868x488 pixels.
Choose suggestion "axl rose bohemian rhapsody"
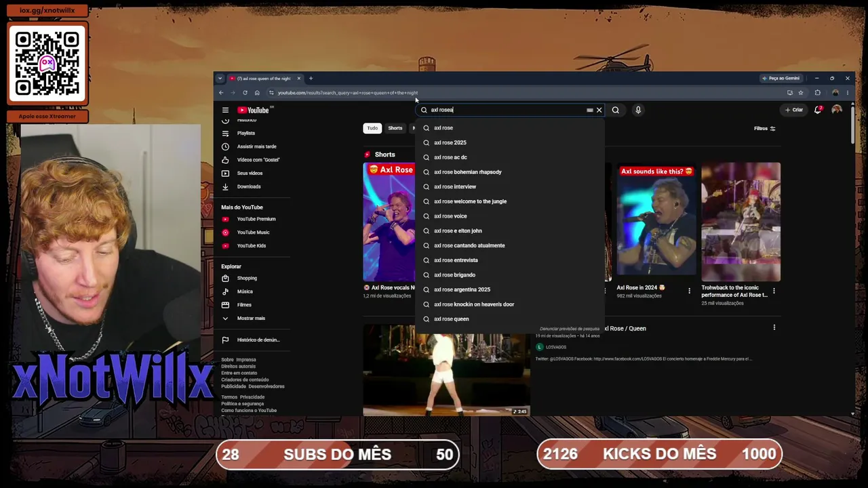coord(509,172)
